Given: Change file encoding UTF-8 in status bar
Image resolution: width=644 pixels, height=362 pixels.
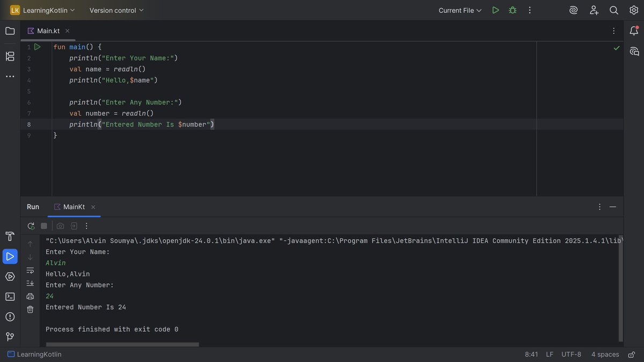Looking at the screenshot, I should tap(571, 354).
